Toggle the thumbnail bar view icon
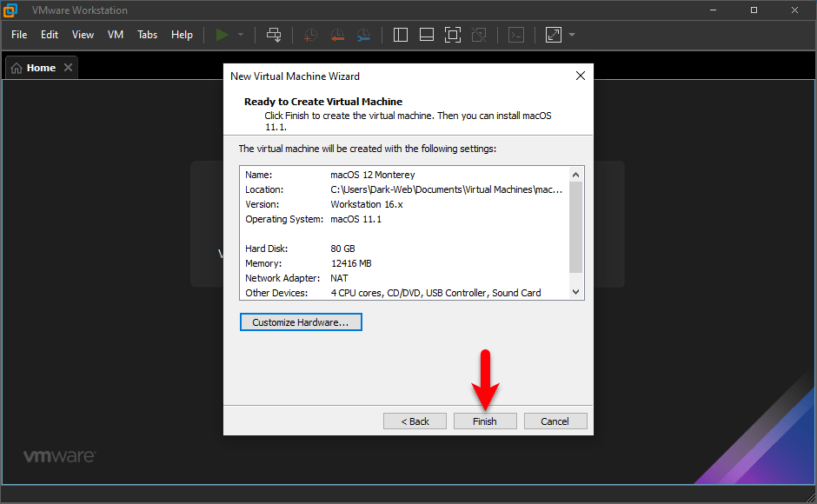 click(x=427, y=35)
